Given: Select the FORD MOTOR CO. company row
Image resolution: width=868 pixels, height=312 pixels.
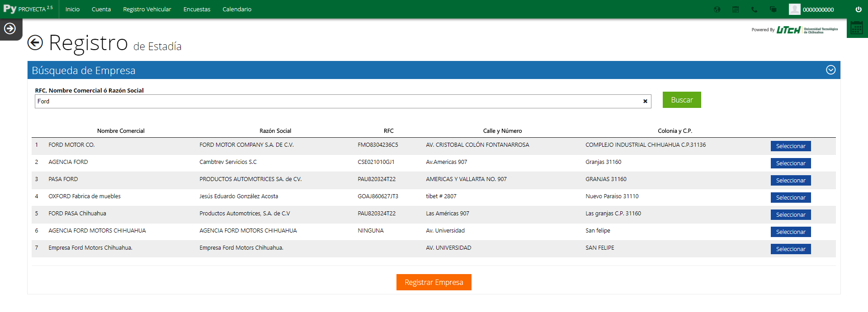Looking at the screenshot, I should 791,146.
